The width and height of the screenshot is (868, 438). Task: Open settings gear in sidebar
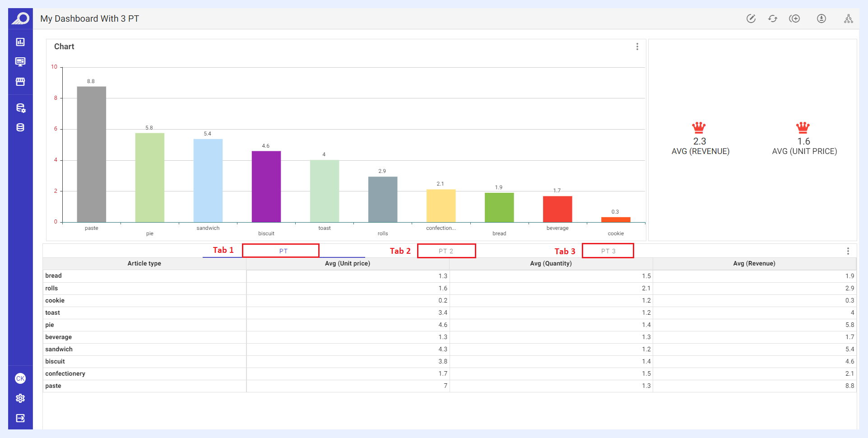coord(20,398)
